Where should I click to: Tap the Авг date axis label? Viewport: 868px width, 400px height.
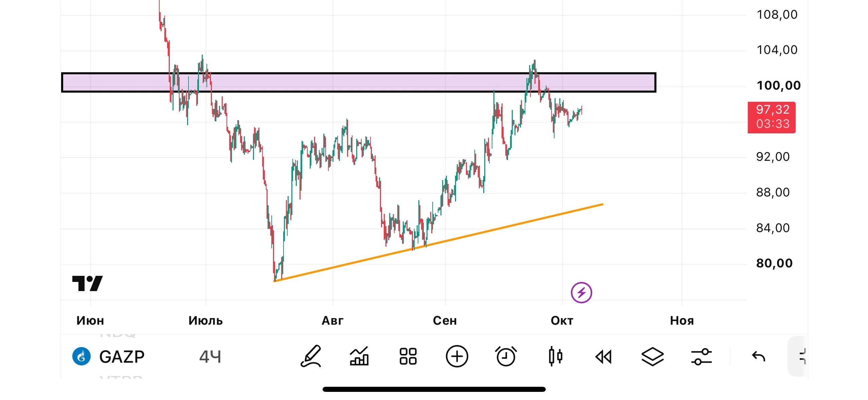[332, 321]
